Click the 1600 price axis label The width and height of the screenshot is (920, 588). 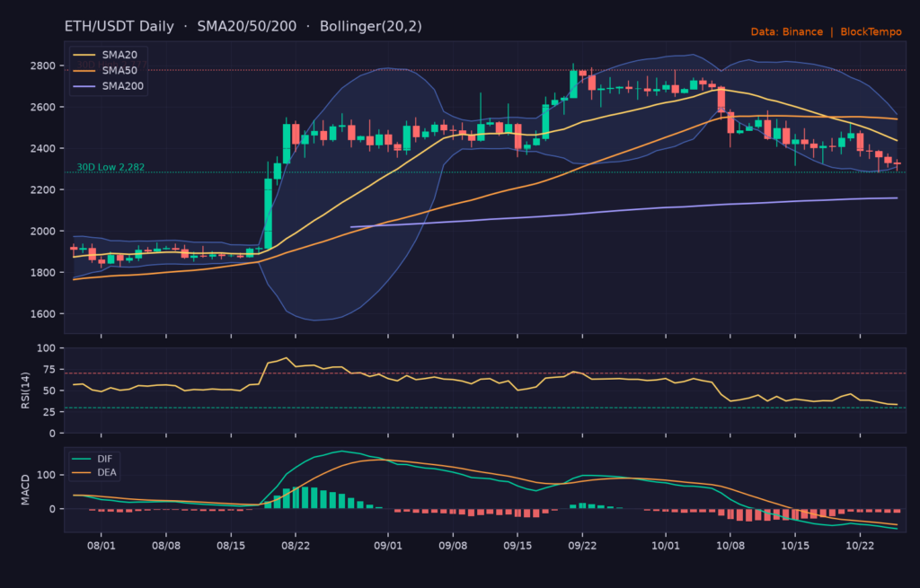click(x=43, y=313)
